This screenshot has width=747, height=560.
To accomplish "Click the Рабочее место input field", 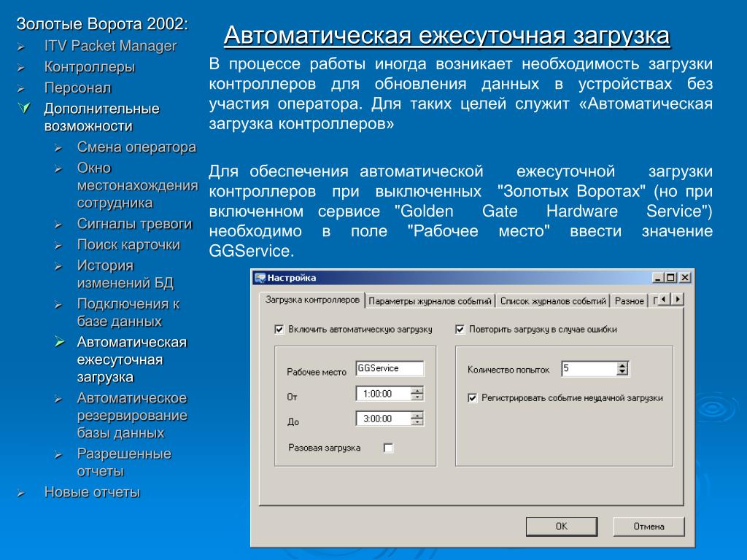I will [390, 368].
